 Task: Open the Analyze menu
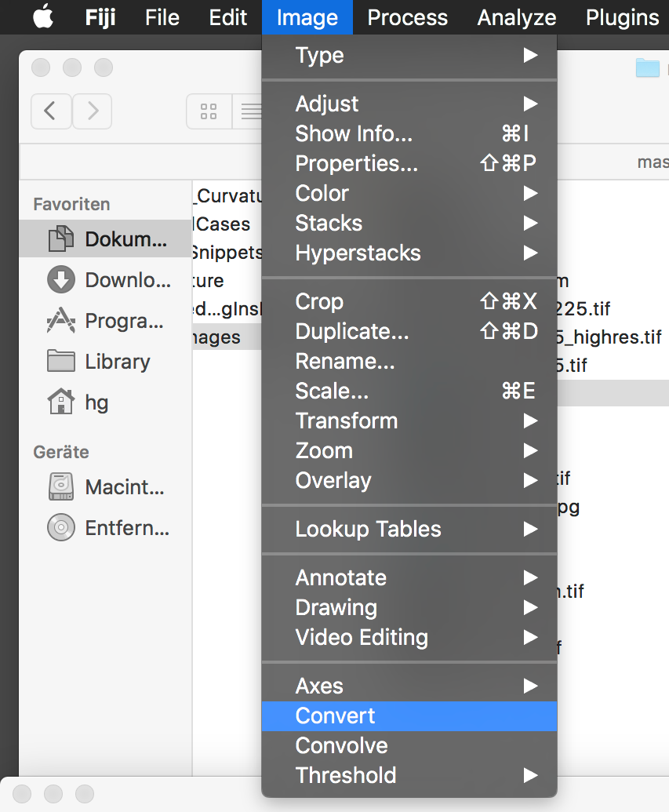point(517,17)
